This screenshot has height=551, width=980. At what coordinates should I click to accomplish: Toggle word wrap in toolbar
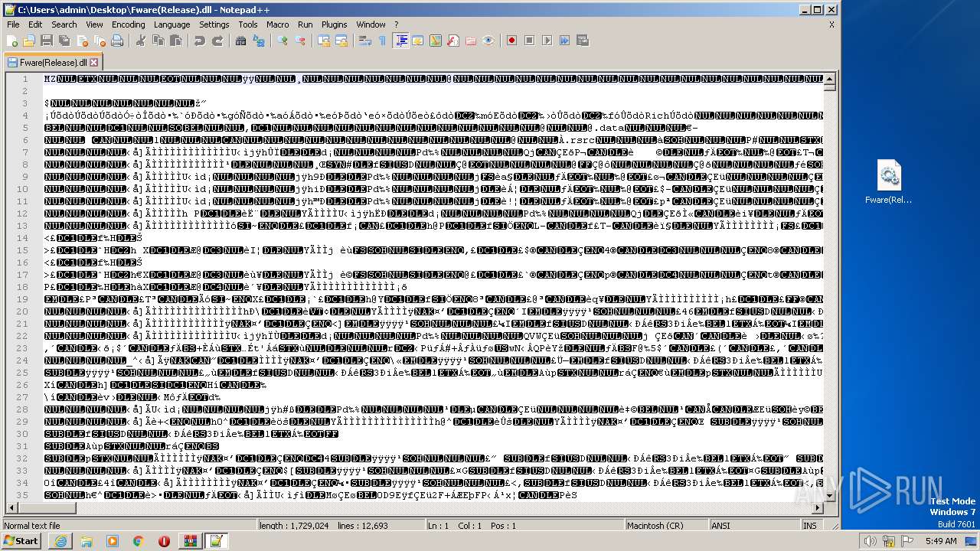pos(365,41)
